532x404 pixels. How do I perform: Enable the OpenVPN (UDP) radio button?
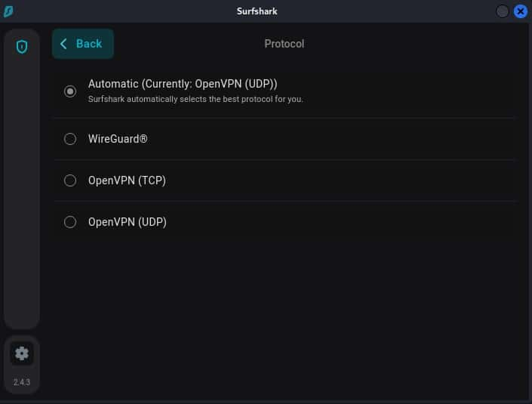tap(70, 222)
